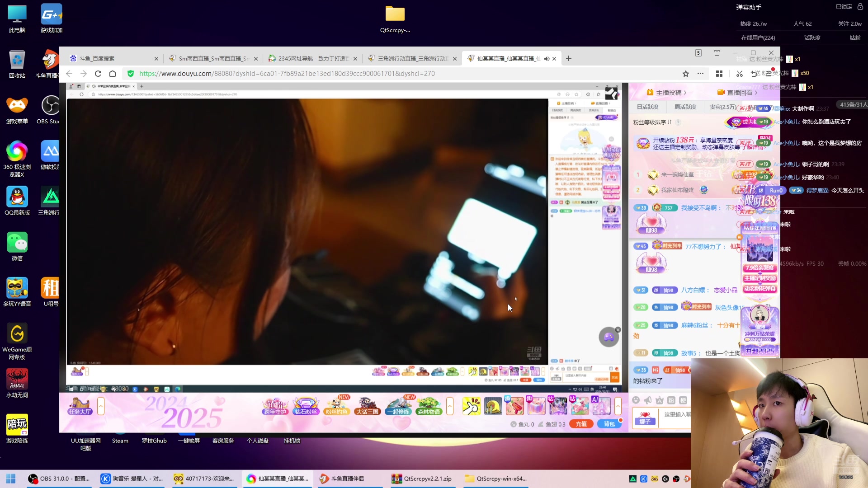The image size is (868, 488).
Task: Open the emoji picker in chat toolbar
Action: [636, 400]
